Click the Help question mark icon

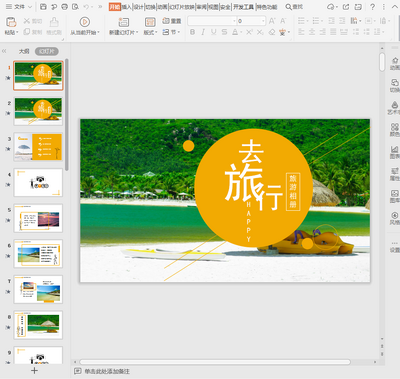click(x=372, y=7)
